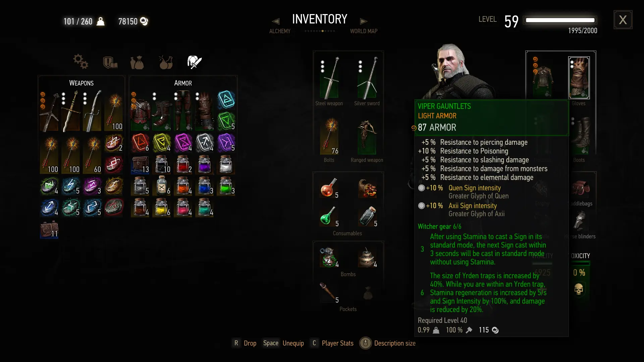Switch to the alchemy and food filter
The width and height of the screenshot is (644, 362).
click(x=166, y=62)
